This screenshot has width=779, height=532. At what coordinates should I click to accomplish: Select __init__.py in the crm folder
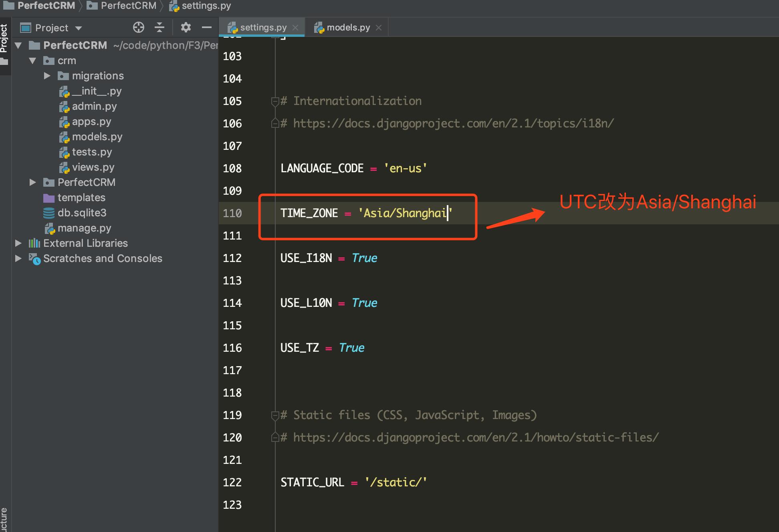(x=97, y=91)
